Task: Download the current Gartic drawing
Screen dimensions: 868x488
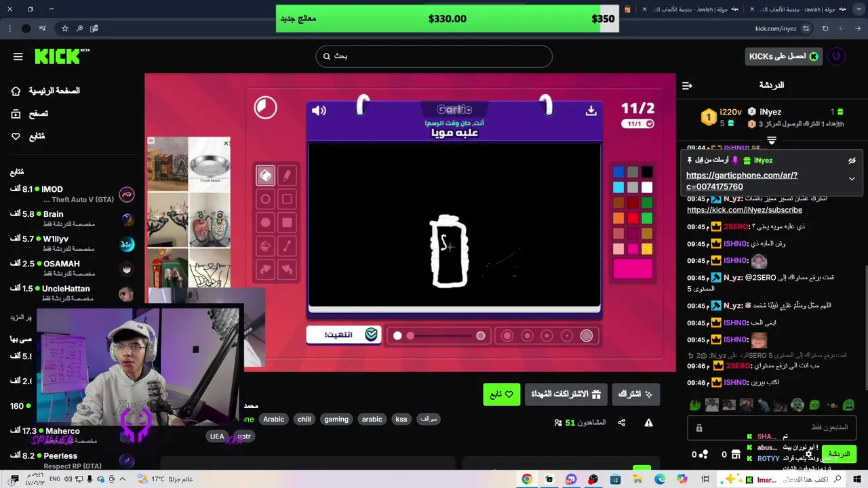Action: pyautogui.click(x=591, y=110)
